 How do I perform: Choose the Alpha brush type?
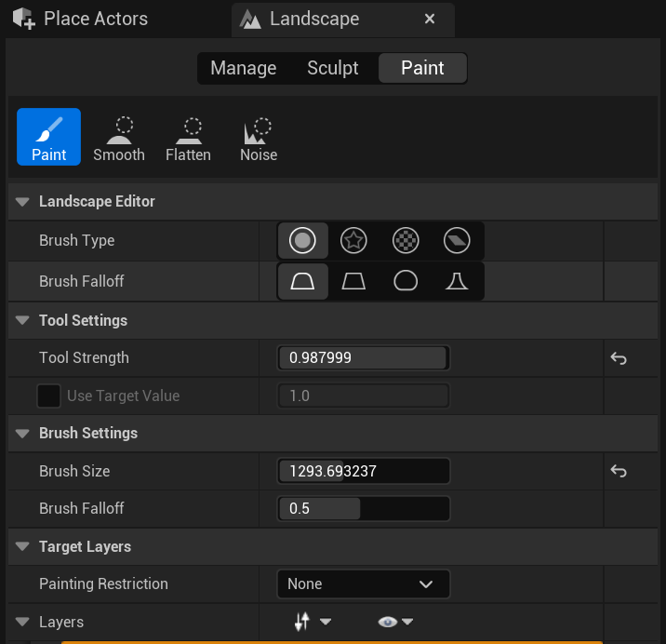pos(353,241)
